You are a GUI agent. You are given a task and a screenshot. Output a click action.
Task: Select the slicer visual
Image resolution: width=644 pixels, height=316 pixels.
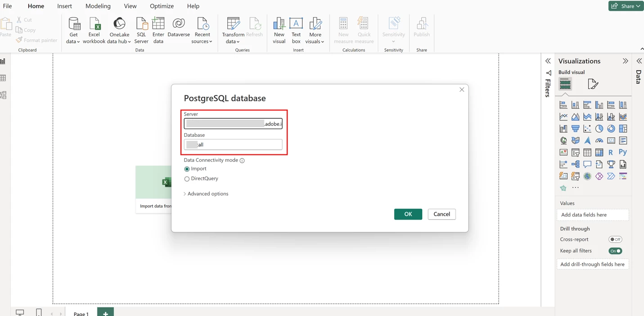575,153
